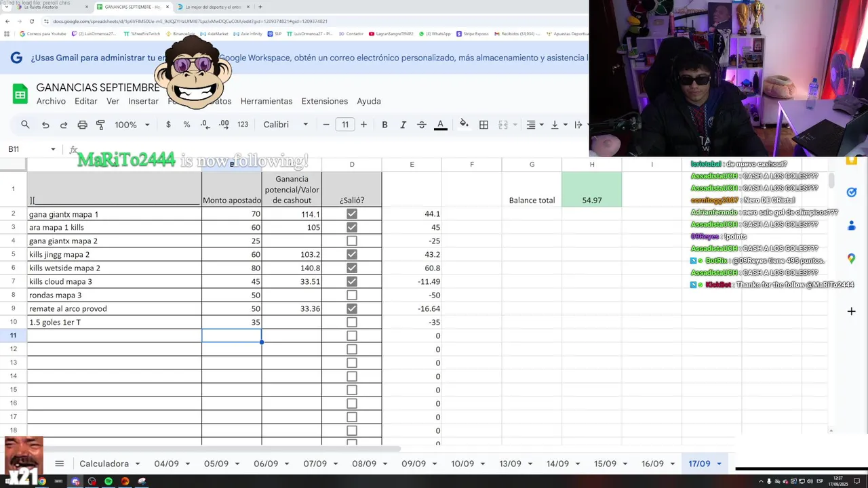
Task: Click the font size field
Action: tap(345, 125)
